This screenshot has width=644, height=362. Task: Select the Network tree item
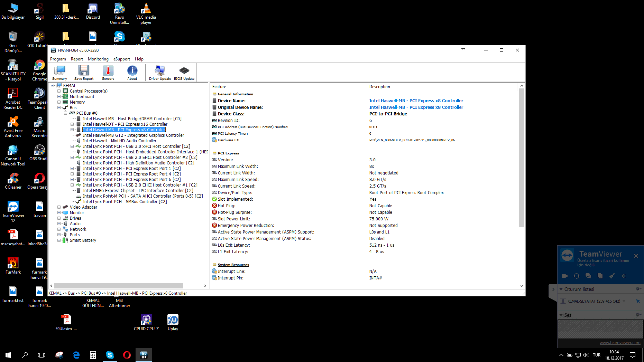(78, 229)
